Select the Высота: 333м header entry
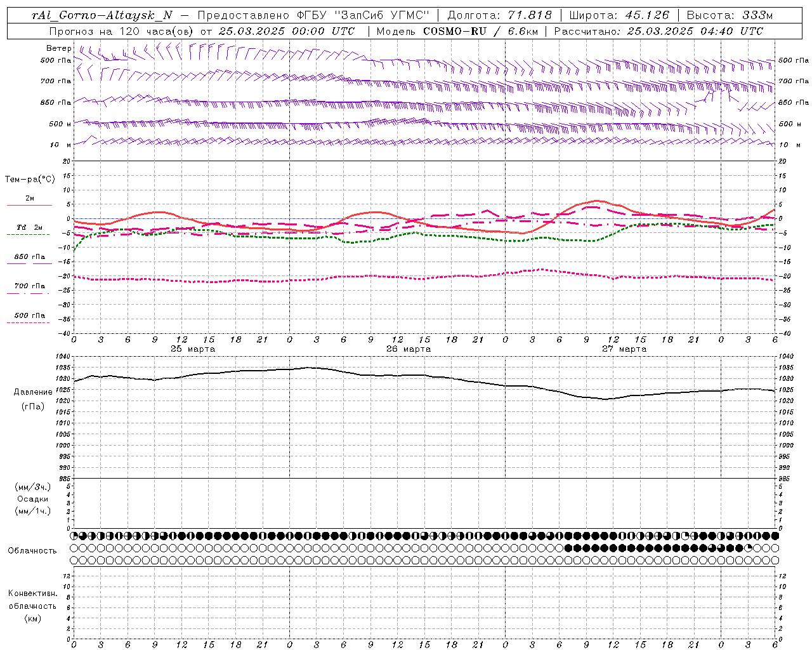The image size is (812, 650). (730, 15)
